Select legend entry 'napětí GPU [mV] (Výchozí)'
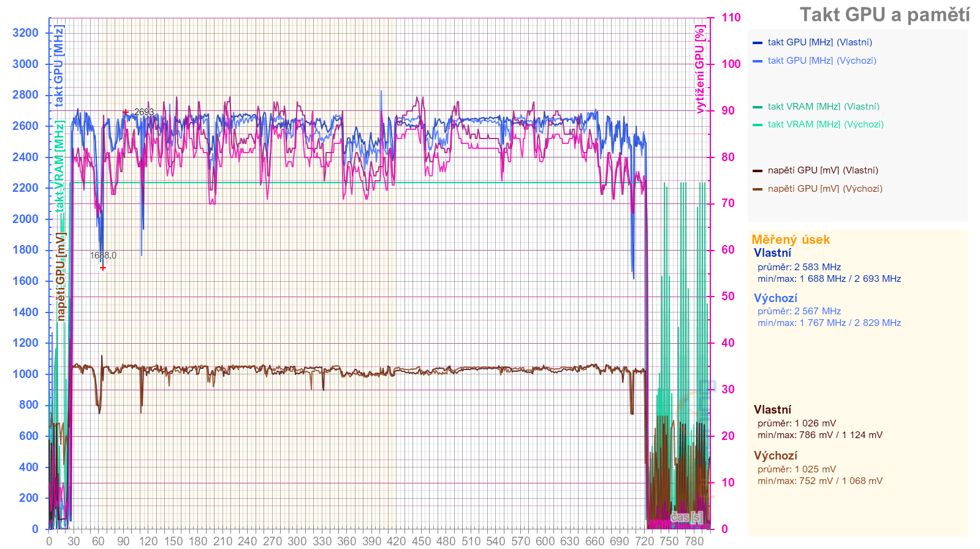Screen dimensions: 980x549 (825, 189)
